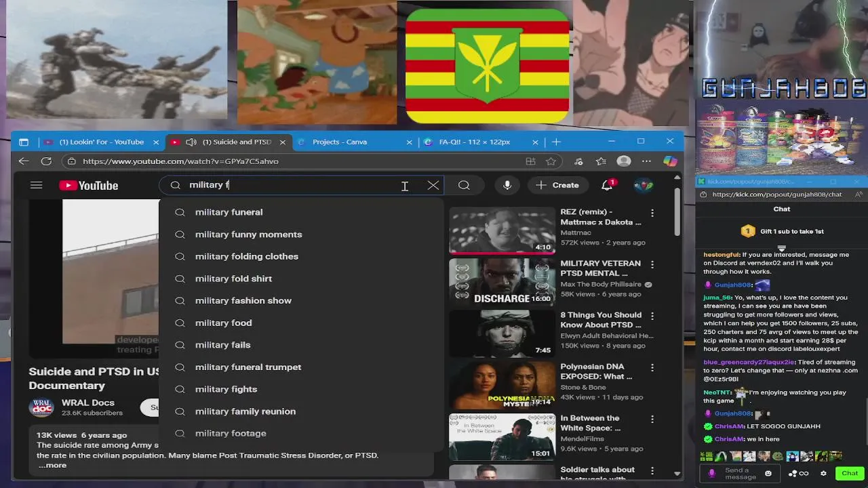Select the military funeral suggestion

(x=301, y=212)
